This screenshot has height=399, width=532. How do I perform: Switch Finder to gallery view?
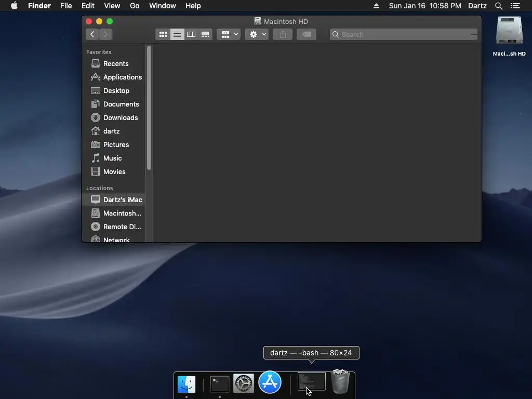pos(205,34)
